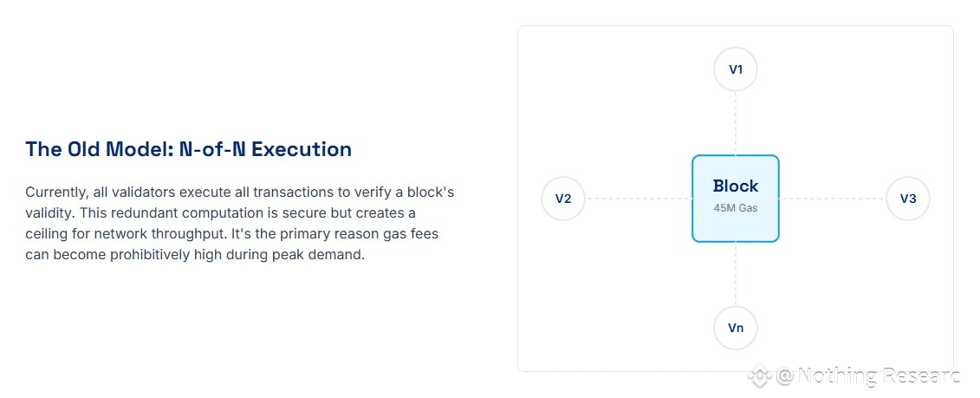Click the V1 validator node circle
Screen dimensions: 980x398
(736, 69)
